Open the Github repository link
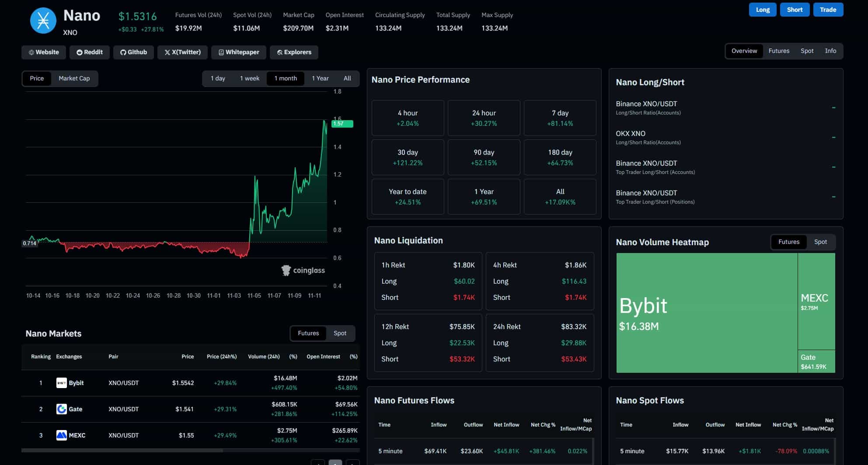 pyautogui.click(x=133, y=52)
